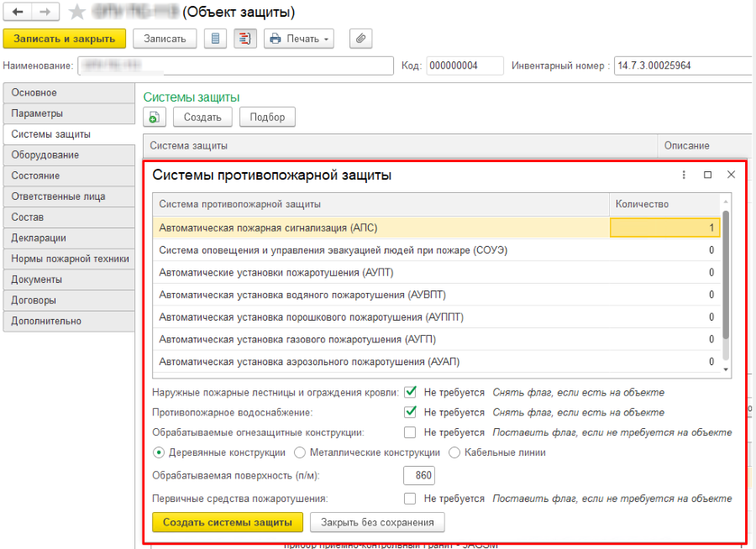Screen dimensions: 756x549
Task: Click the forward navigation arrow
Action: point(45,13)
